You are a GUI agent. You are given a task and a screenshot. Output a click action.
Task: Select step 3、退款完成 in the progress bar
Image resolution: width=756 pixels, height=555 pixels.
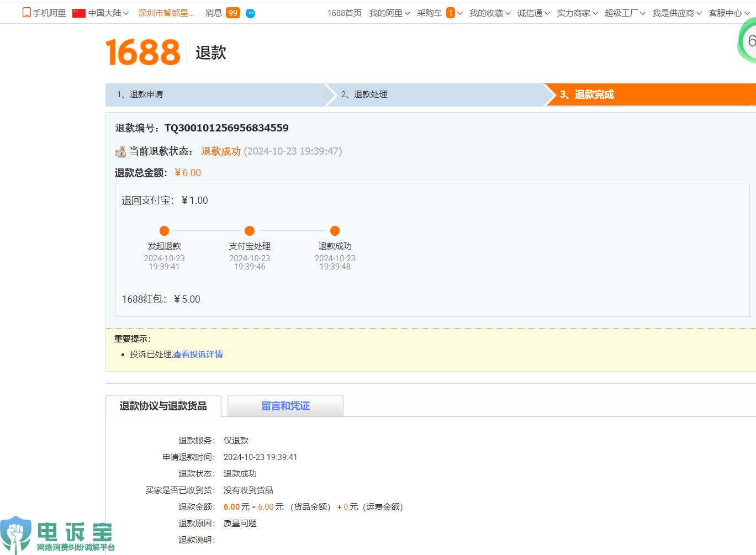[652, 94]
